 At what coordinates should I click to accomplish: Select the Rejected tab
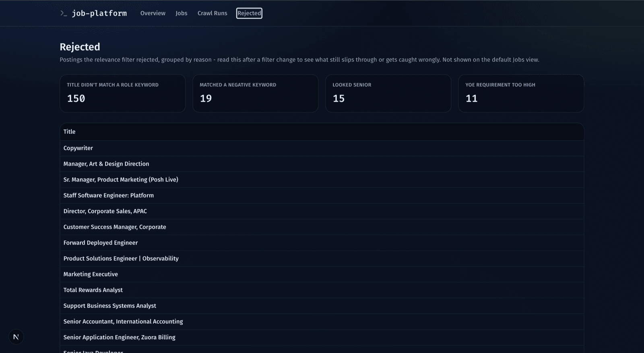click(249, 13)
